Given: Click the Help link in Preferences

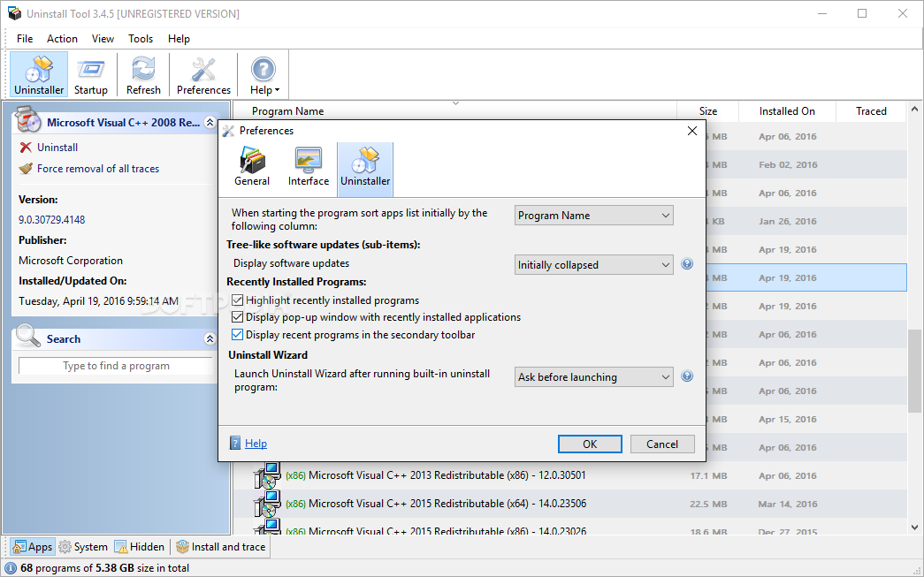Looking at the screenshot, I should pyautogui.click(x=256, y=444).
